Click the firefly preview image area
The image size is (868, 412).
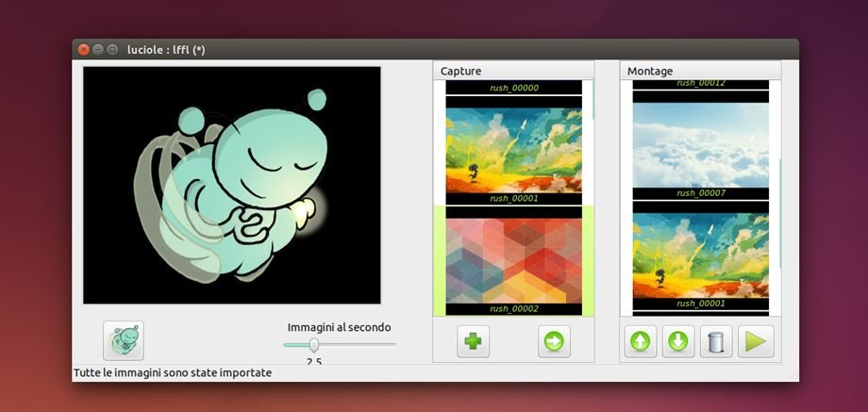point(232,185)
